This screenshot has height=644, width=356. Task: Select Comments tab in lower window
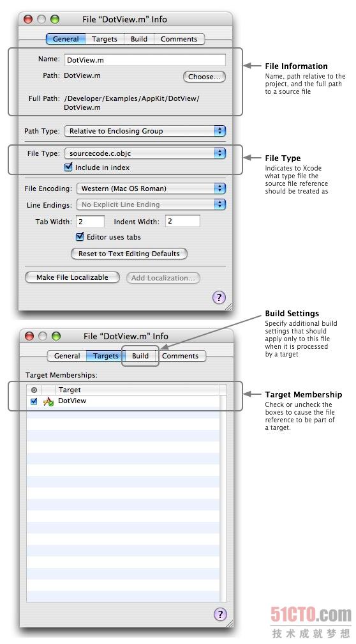181,356
